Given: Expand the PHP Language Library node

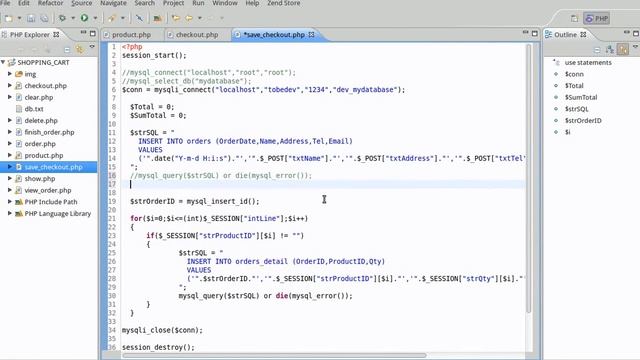Looking at the screenshot, I should pyautogui.click(x=10, y=213).
